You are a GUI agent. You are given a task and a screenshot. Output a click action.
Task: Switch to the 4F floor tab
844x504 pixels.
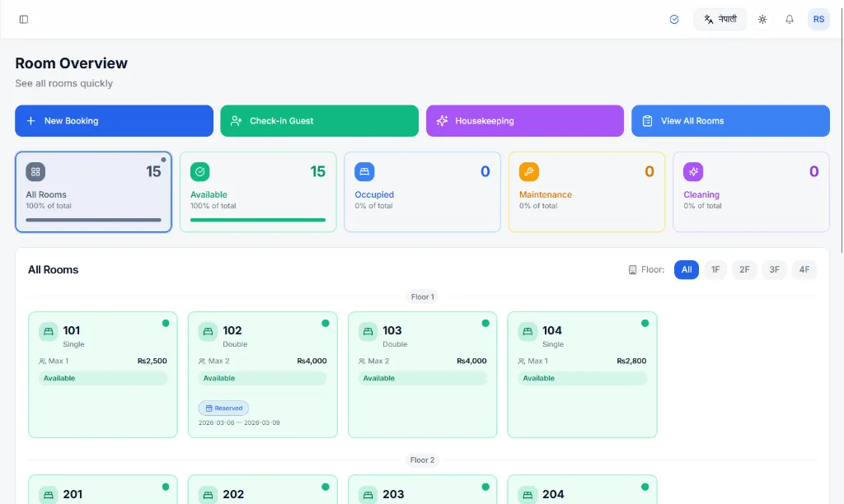(x=804, y=269)
